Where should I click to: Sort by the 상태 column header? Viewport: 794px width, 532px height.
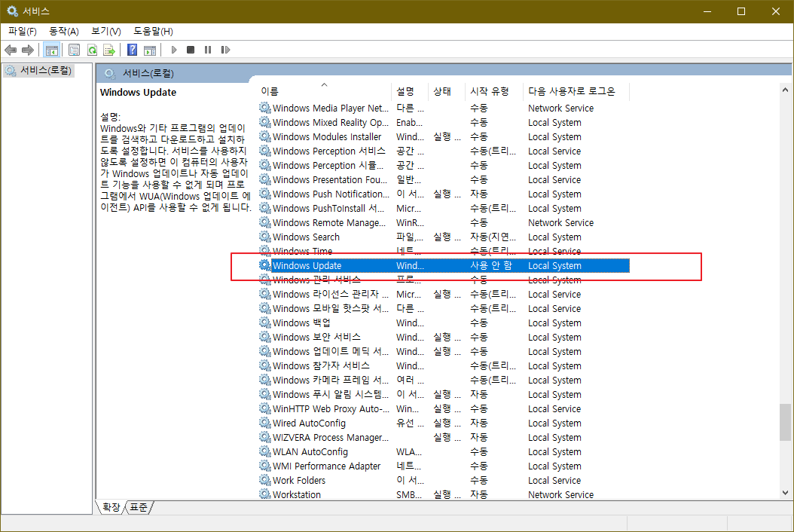447,91
